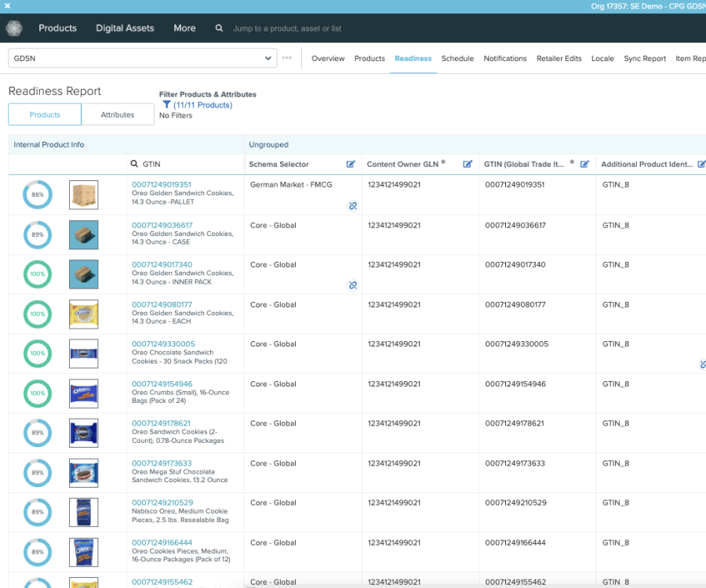The height and width of the screenshot is (588, 706).
Task: Click the Internal Product Info header
Action: [49, 144]
